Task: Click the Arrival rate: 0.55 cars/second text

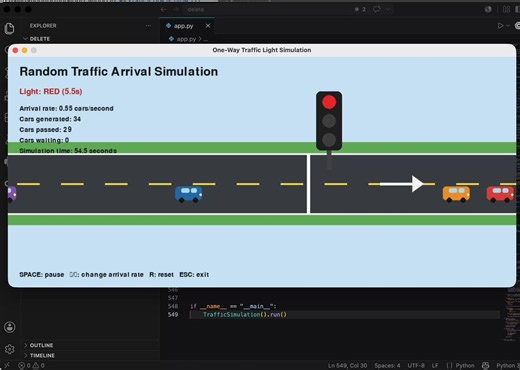Action: (x=66, y=108)
